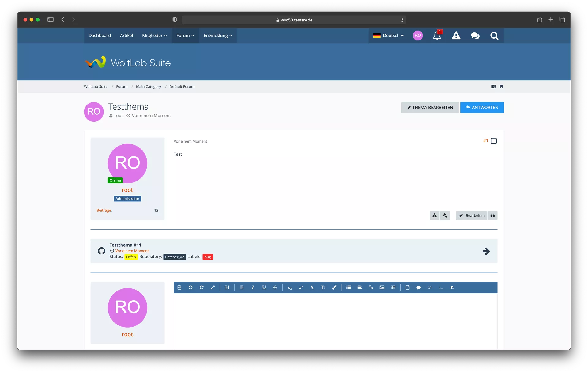Toggle bold formatting in the editor
588x373 pixels.
click(242, 287)
